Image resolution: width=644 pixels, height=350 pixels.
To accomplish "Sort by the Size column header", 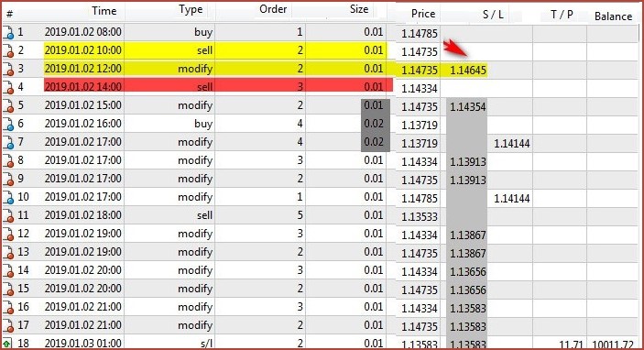I will 359,9.
